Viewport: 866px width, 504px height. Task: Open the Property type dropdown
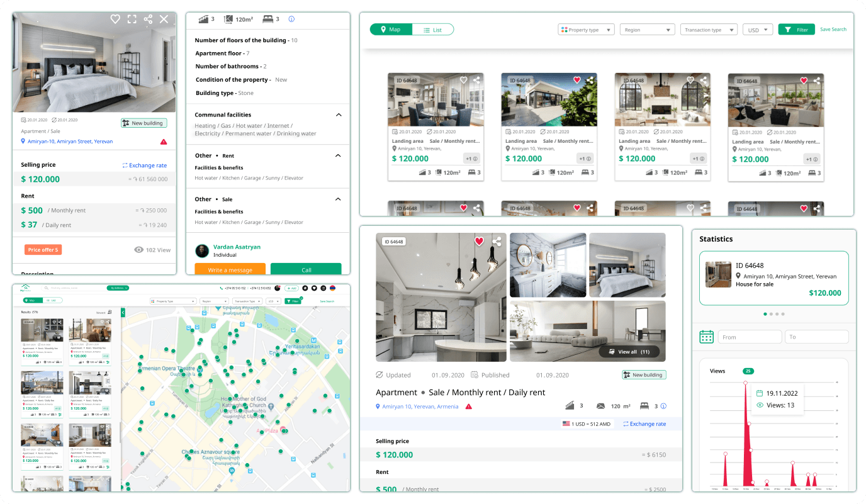click(586, 30)
